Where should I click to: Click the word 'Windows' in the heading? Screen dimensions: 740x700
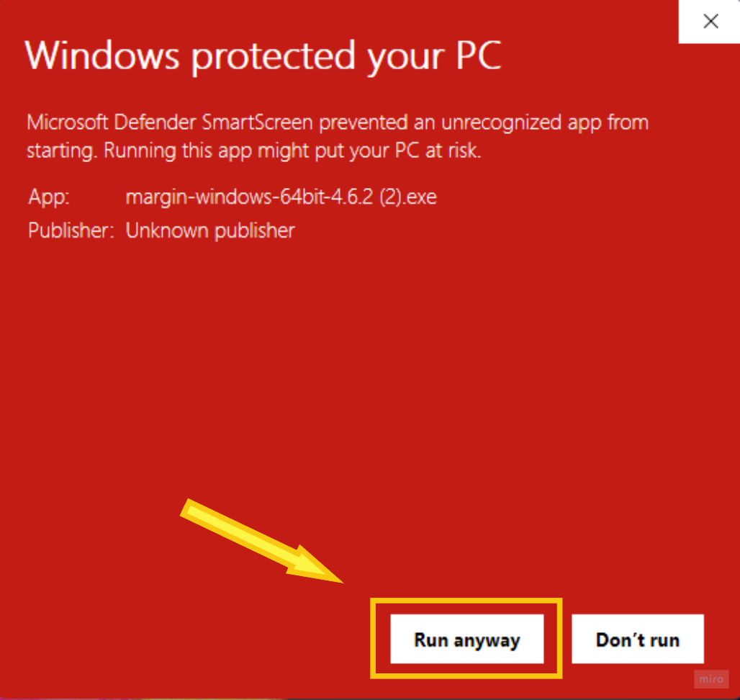tap(102, 55)
